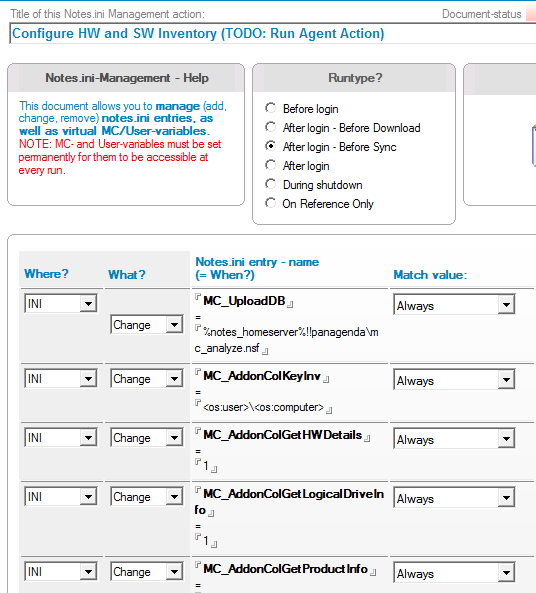
Task: Click the MC_AddonColKeyInv value field
Action: pyautogui.click(x=263, y=408)
